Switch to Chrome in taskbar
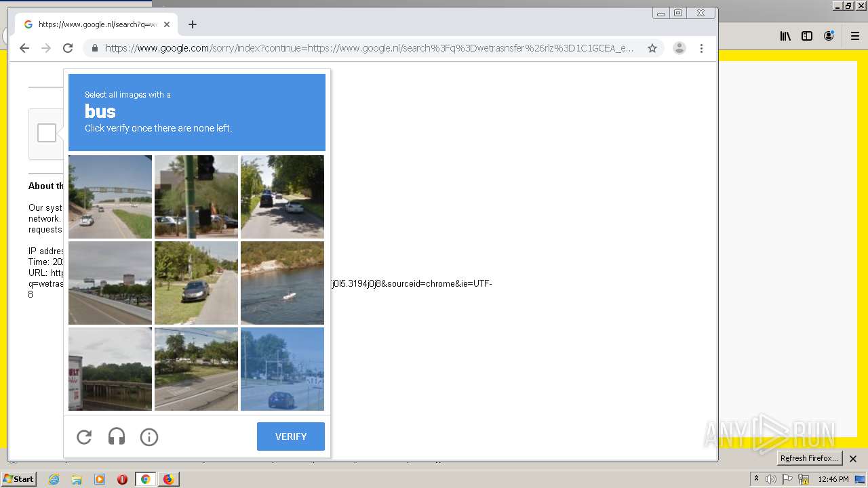 click(x=145, y=479)
